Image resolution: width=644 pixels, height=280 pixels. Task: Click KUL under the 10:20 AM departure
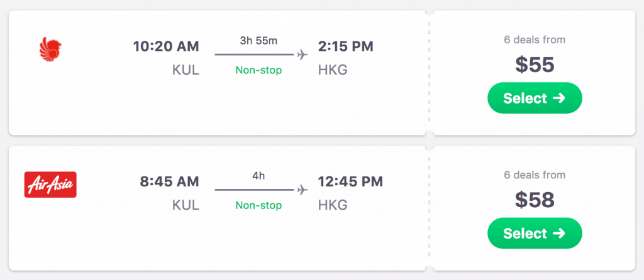point(186,70)
